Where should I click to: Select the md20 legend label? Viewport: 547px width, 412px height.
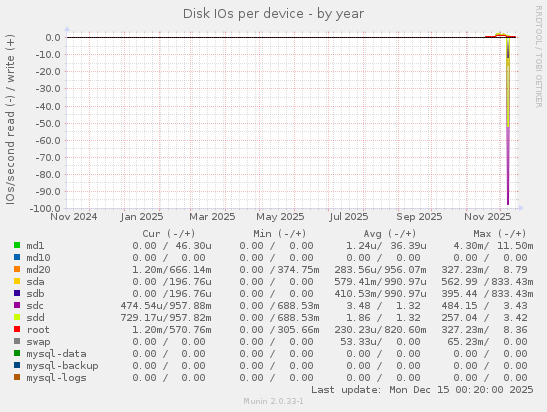(x=38, y=270)
